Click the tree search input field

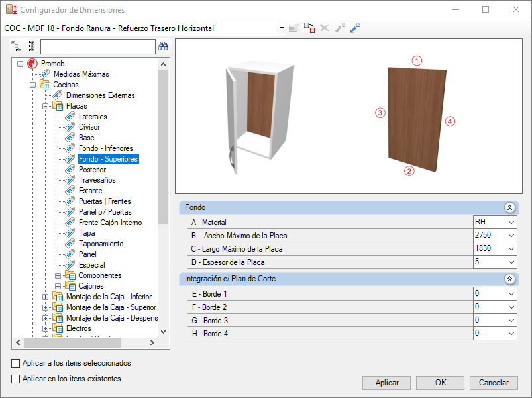97,46
